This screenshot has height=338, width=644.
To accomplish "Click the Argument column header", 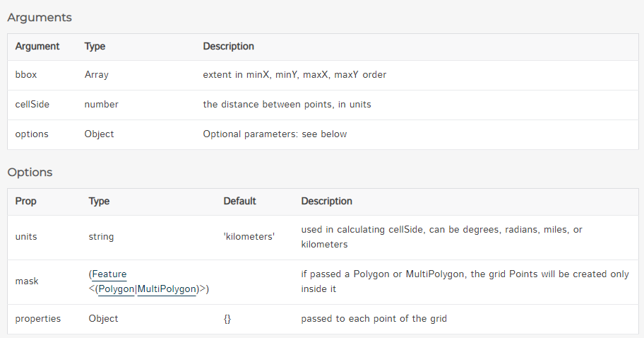I will coord(37,46).
